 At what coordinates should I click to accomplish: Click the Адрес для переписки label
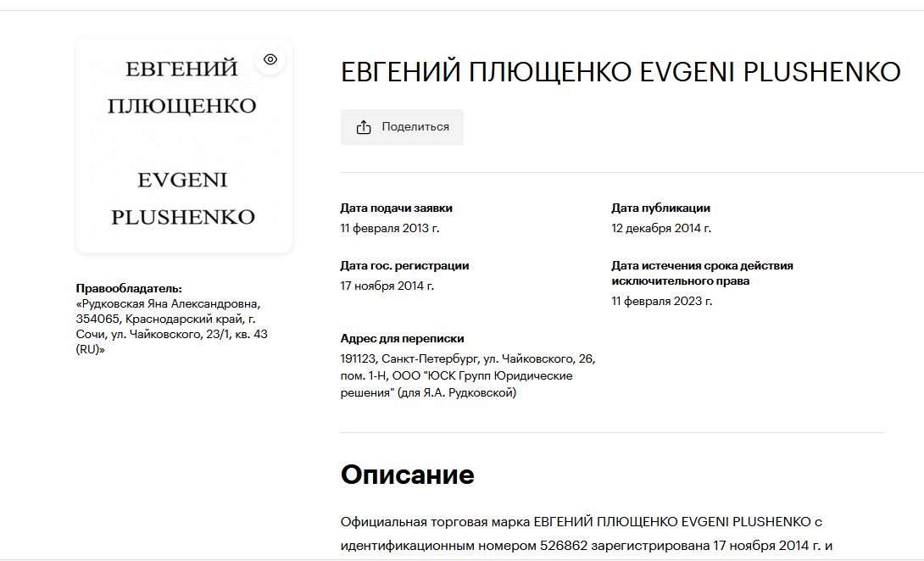[x=402, y=338]
